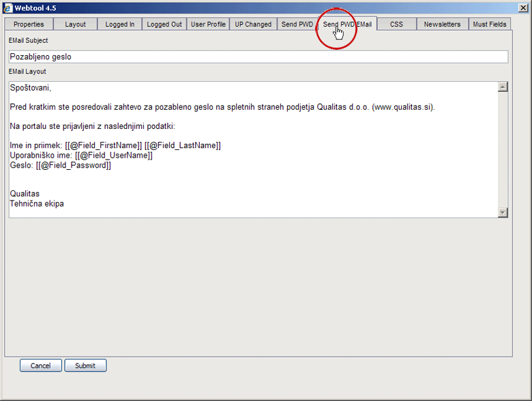This screenshot has height=401, width=532.
Task: Open the Must Fields tab
Action: click(x=490, y=24)
